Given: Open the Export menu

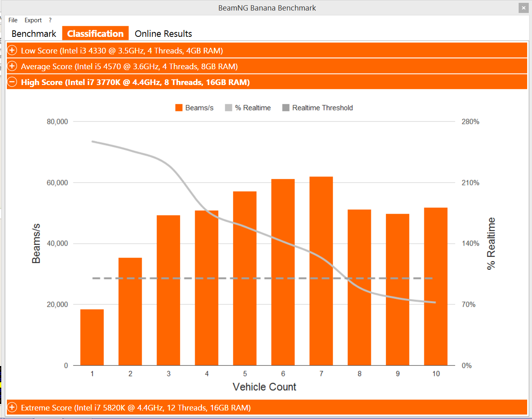Looking at the screenshot, I should [33, 20].
